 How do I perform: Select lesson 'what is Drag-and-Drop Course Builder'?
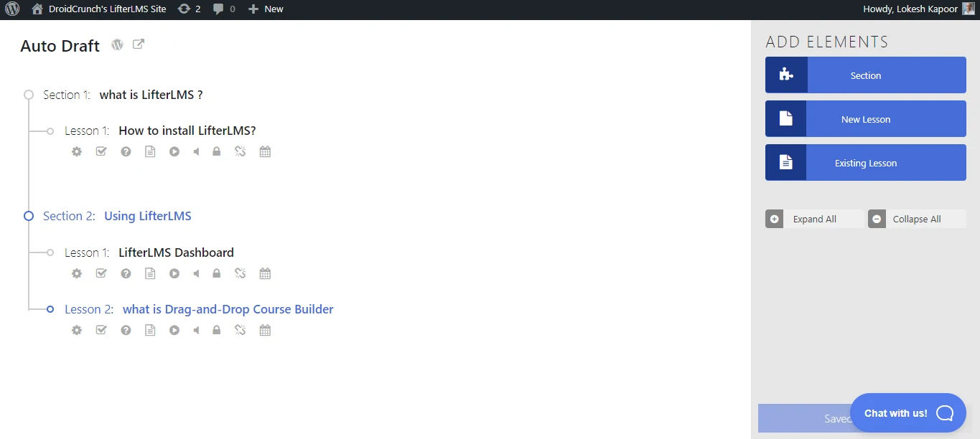coord(228,309)
